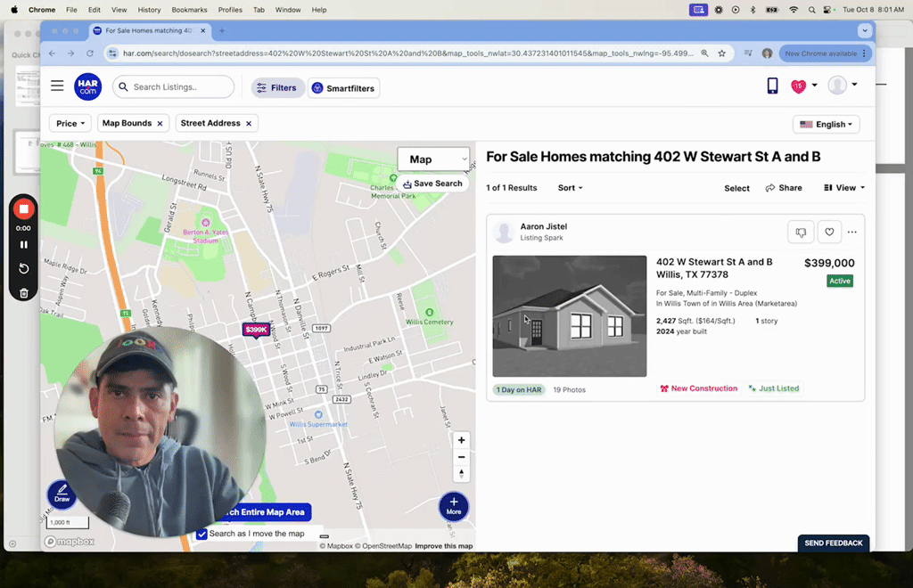The width and height of the screenshot is (913, 588).
Task: Open Chrome's Bookmarks menu
Action: pos(190,10)
